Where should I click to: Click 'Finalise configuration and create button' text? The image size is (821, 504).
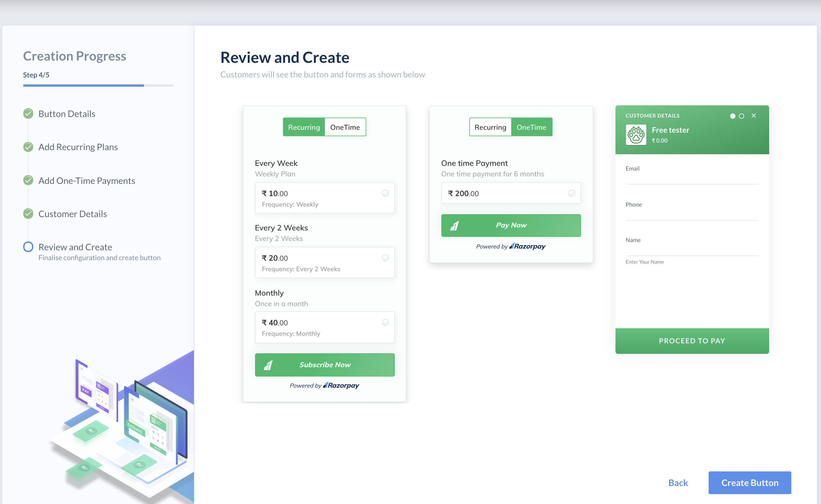99,258
